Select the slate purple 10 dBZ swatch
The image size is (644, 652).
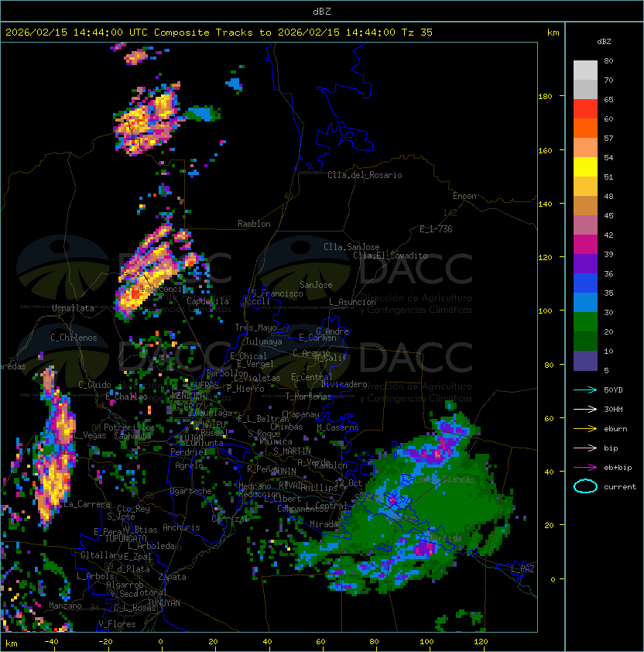click(x=585, y=361)
